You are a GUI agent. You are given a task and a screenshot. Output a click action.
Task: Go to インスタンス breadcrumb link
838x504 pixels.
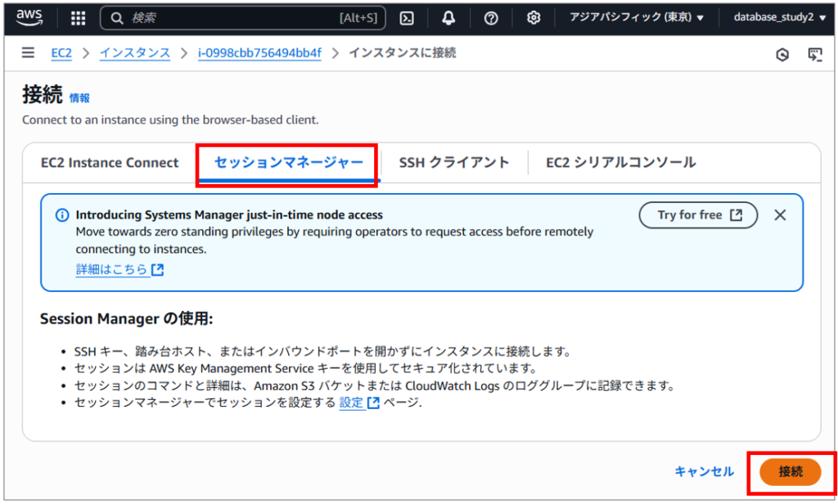(x=135, y=53)
